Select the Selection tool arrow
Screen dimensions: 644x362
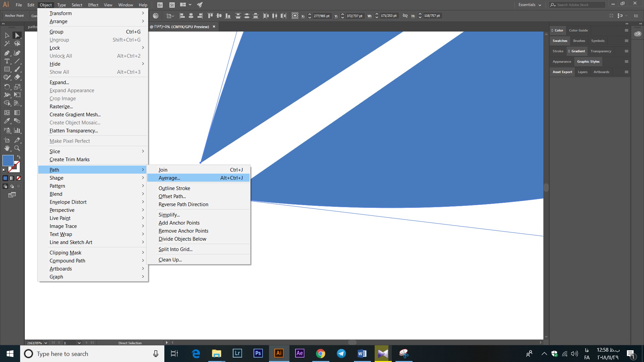click(x=7, y=36)
